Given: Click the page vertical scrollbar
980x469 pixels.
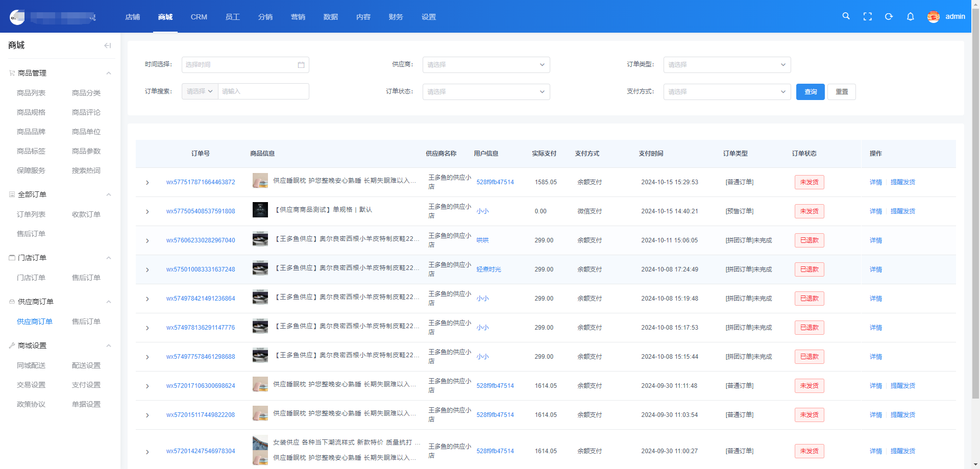Looking at the screenshot, I should pyautogui.click(x=975, y=204).
